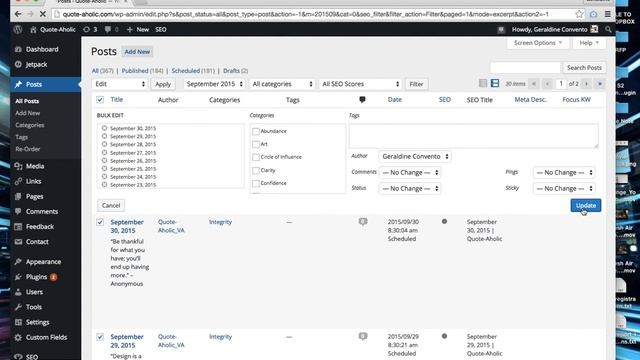Screen dimensions: 640x360
Task: Open Quote-Aholic site home icon
Action: pos(33,29)
